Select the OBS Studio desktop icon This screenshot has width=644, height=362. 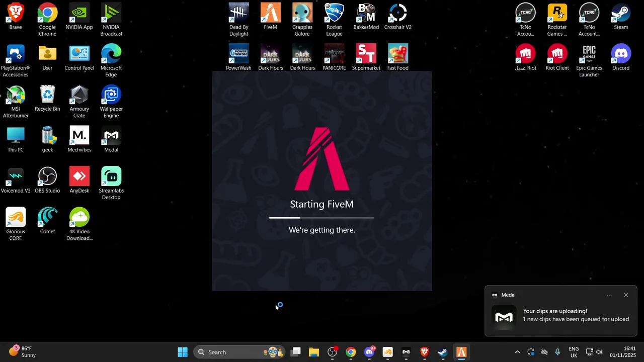47,180
